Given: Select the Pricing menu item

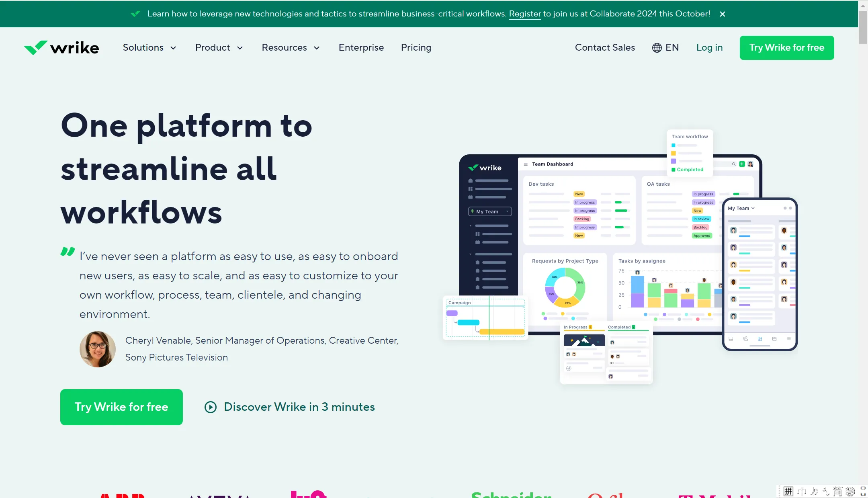Looking at the screenshot, I should pyautogui.click(x=416, y=47).
